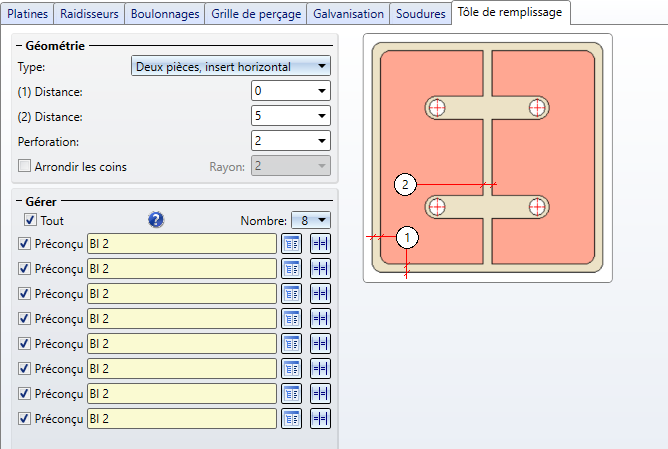The image size is (668, 449).
Task: Open the Raidisseurs tab
Action: (x=91, y=14)
